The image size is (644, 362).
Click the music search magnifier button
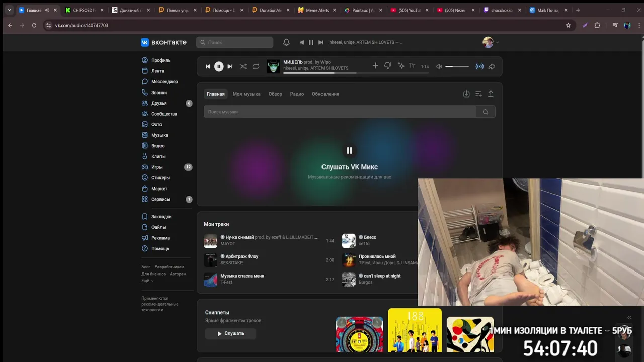(486, 112)
